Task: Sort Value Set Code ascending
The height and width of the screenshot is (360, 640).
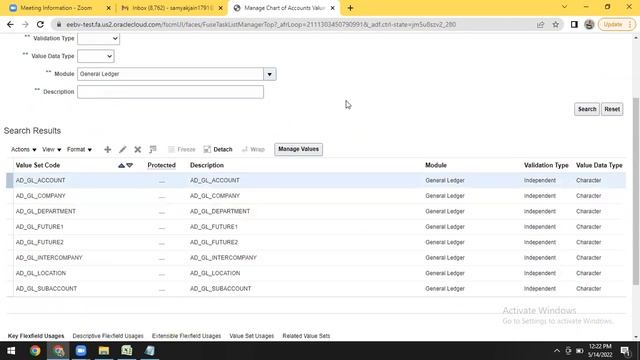Action: 121,165
